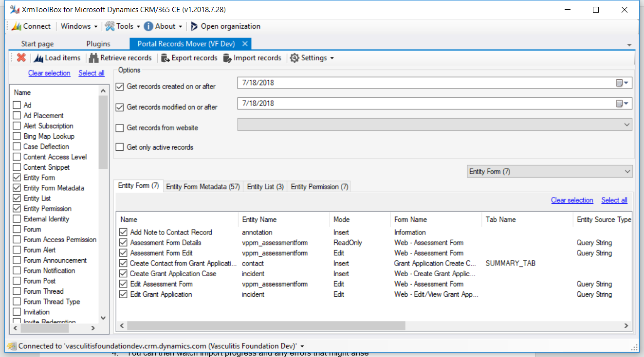
Task: Select the Entity Form (7) results tab
Action: coord(139,186)
